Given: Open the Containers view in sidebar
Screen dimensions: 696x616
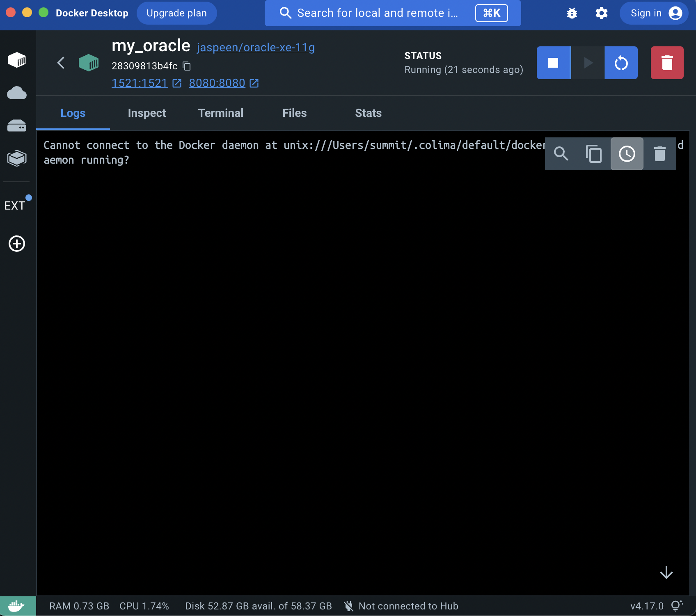Looking at the screenshot, I should pyautogui.click(x=17, y=60).
